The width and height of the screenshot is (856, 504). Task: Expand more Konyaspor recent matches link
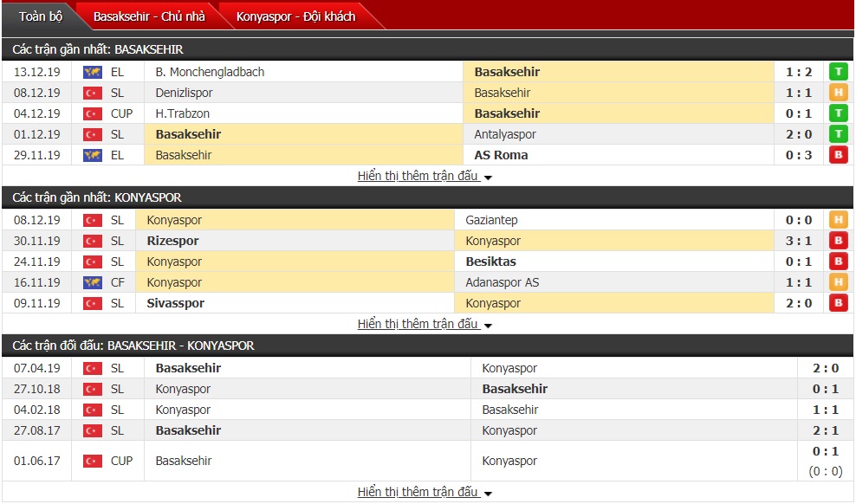[x=425, y=324]
